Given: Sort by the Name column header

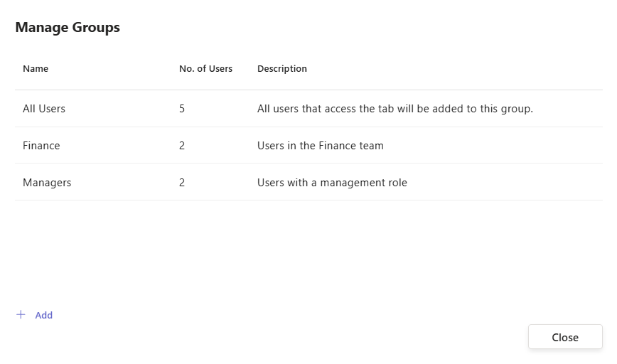Looking at the screenshot, I should point(36,69).
